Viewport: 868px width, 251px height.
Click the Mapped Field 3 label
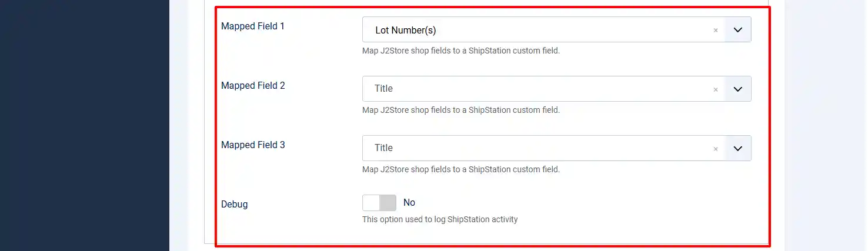click(253, 145)
